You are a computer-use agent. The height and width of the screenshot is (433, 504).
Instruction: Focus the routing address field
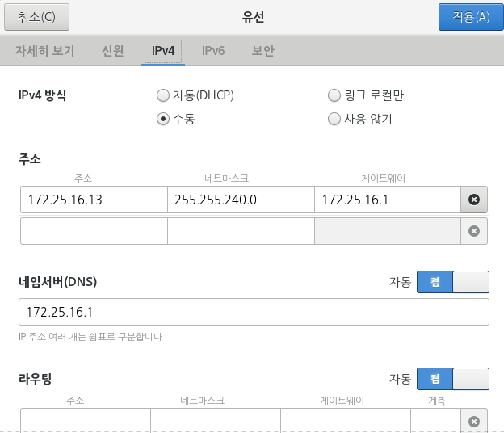click(x=86, y=421)
